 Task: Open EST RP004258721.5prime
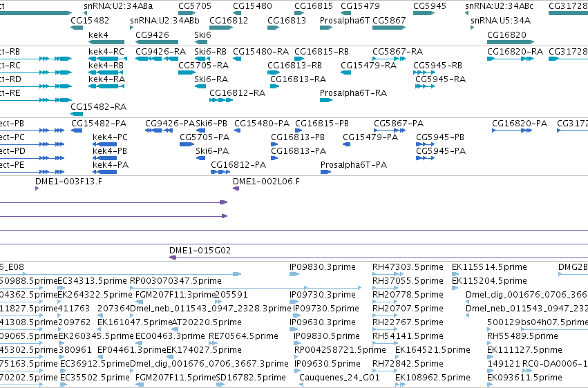point(340,350)
